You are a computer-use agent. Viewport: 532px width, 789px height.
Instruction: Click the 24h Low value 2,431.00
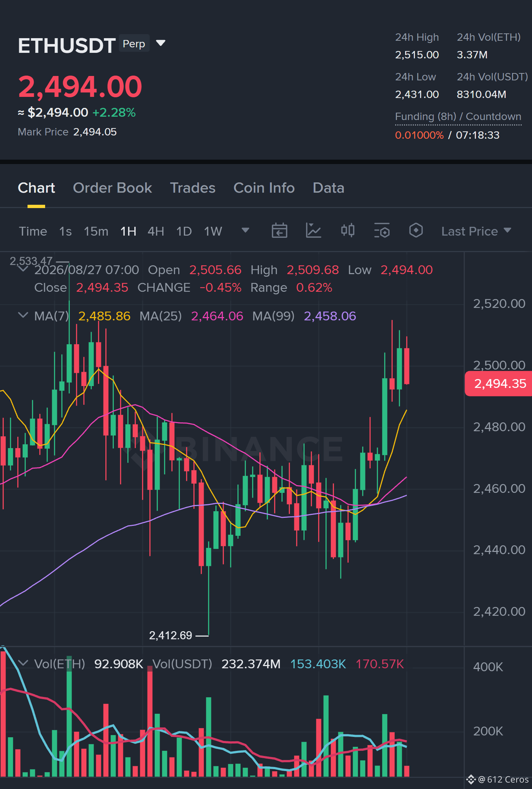[x=417, y=95]
